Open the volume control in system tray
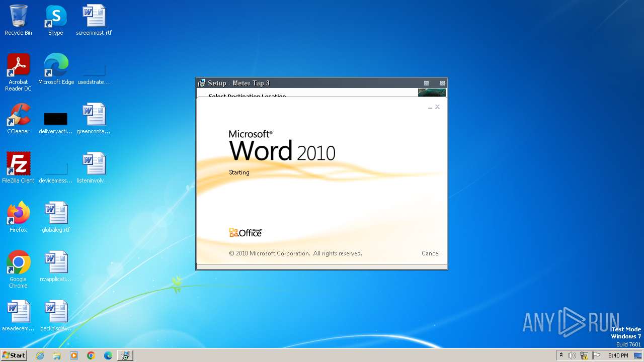 tap(572, 355)
